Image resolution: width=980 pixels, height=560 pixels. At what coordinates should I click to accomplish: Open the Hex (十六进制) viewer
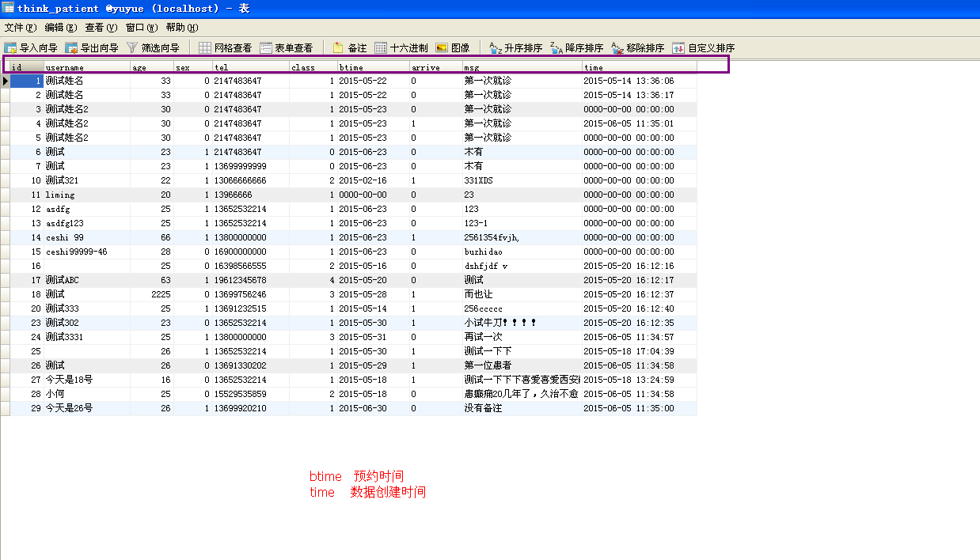(401, 48)
